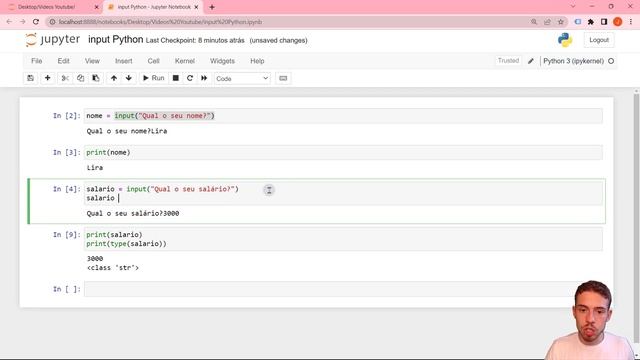Save notebook with the floppy disk icon

click(x=31, y=78)
